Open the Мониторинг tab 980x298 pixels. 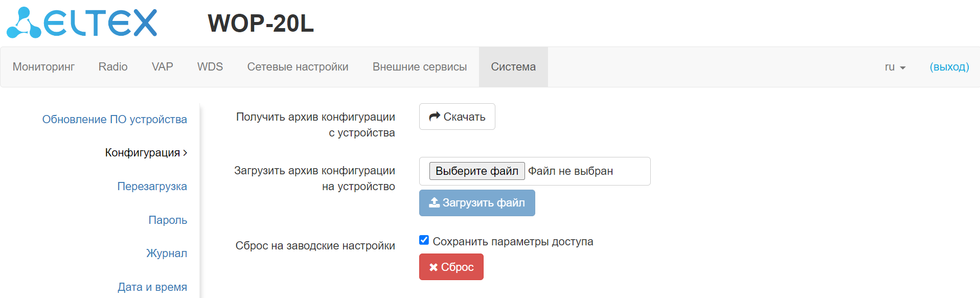[43, 67]
